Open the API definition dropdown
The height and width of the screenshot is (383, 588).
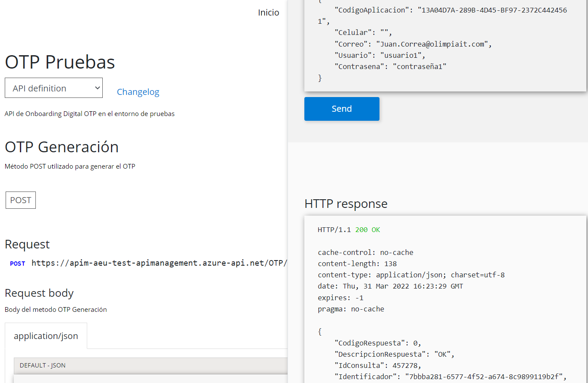pos(54,88)
